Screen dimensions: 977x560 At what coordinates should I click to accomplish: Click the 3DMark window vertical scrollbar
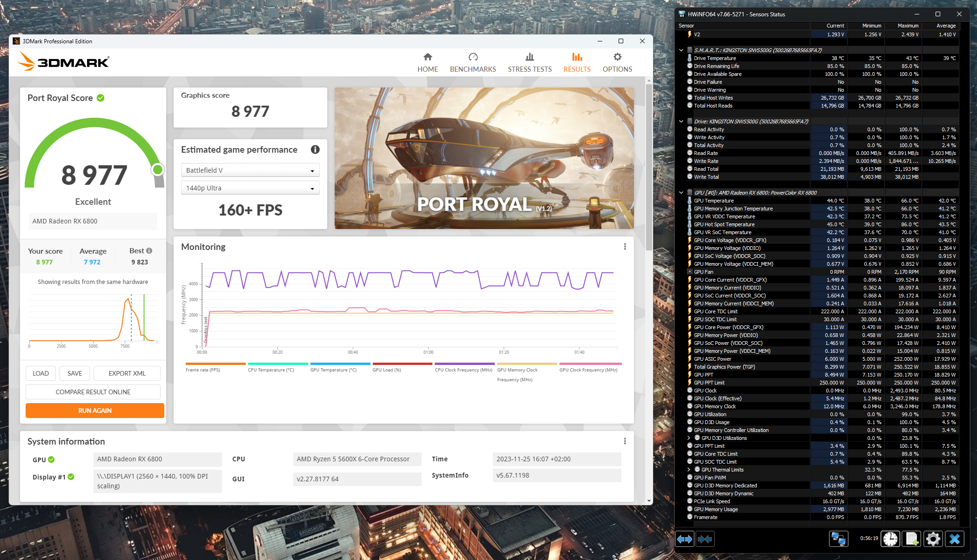pos(649,168)
